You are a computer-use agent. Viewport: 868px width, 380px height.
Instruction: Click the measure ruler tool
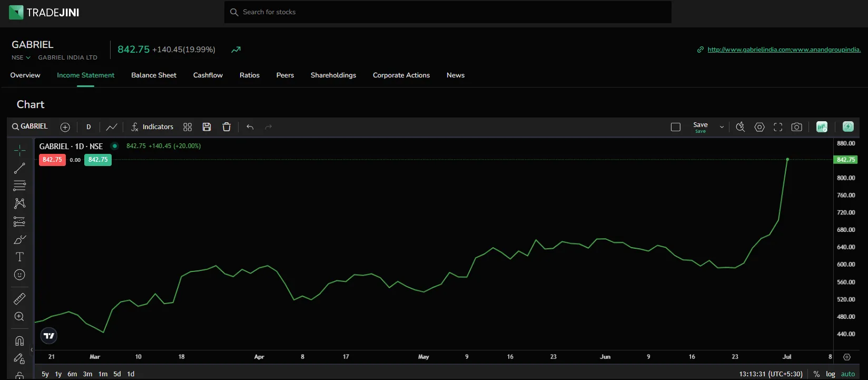[x=19, y=299]
